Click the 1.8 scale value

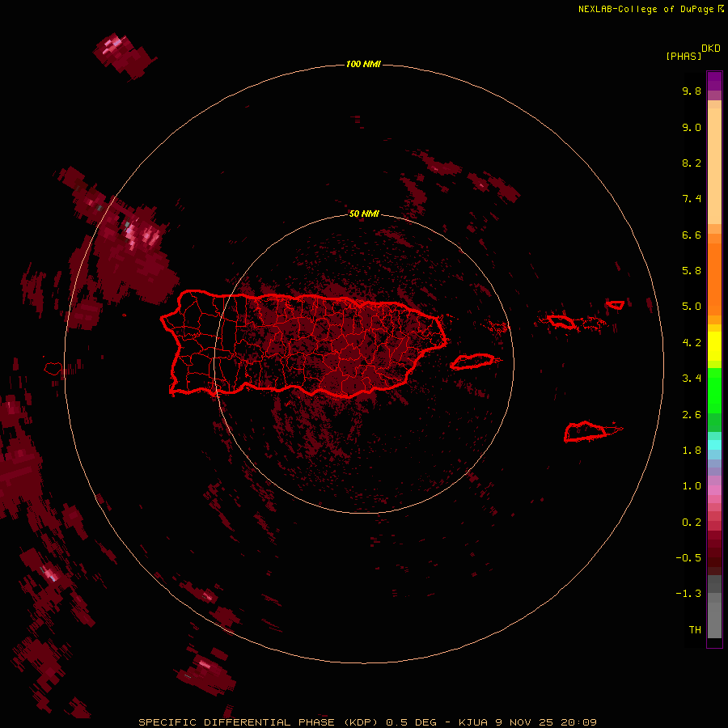692,451
